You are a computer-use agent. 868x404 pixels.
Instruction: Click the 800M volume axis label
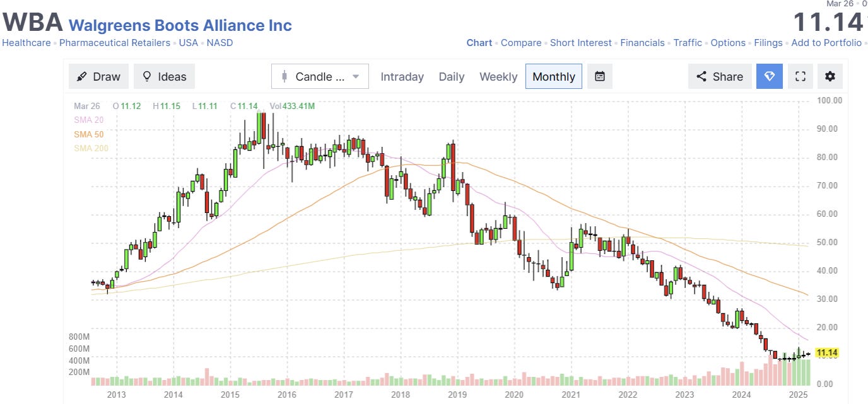point(79,337)
